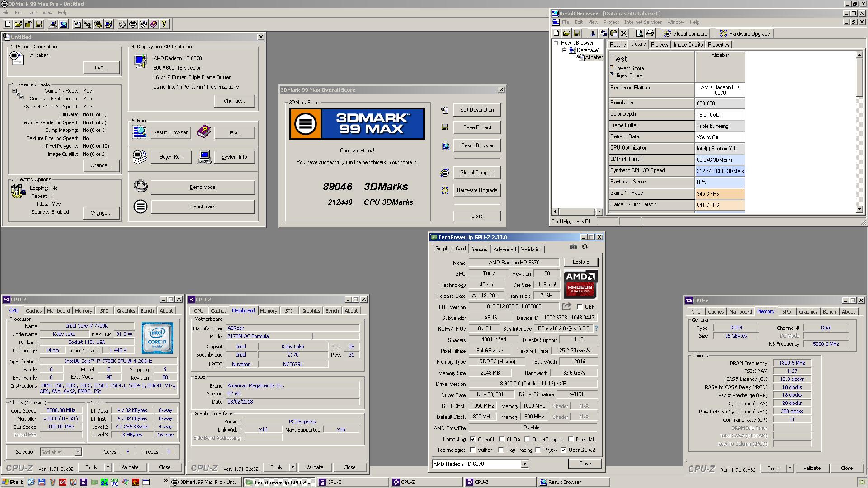Click the bus interface question mark in GPU-Z
Screen dimensions: 868x488
click(x=596, y=328)
